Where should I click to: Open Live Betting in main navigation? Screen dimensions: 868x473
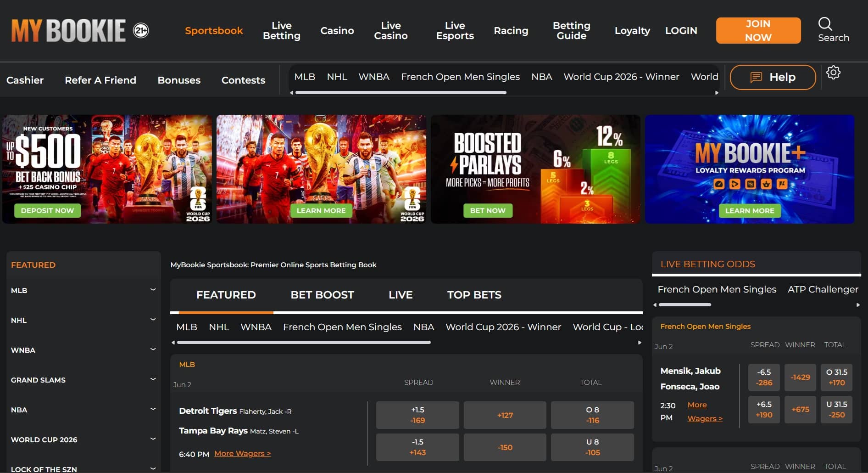tap(281, 31)
